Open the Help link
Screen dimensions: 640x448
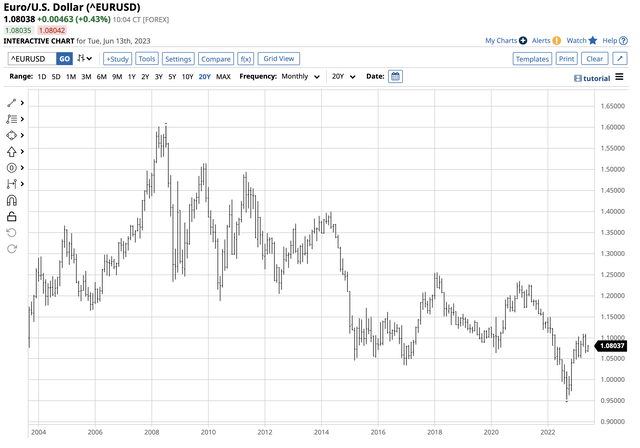pyautogui.click(x=610, y=40)
